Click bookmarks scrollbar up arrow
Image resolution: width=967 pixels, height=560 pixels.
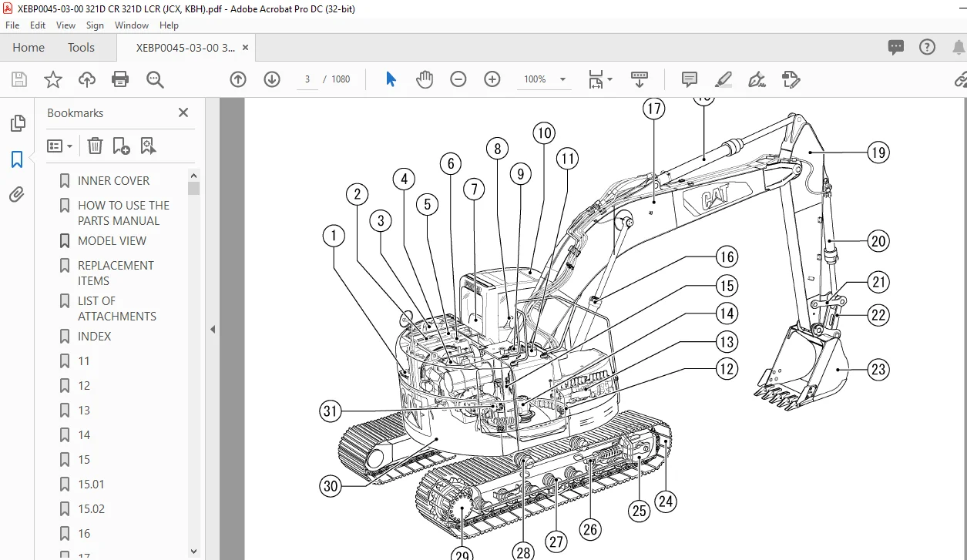tap(193, 175)
